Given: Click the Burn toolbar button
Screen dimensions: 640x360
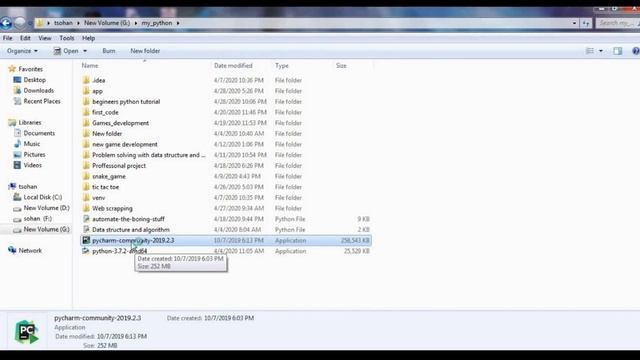Looking at the screenshot, I should coord(109,51).
